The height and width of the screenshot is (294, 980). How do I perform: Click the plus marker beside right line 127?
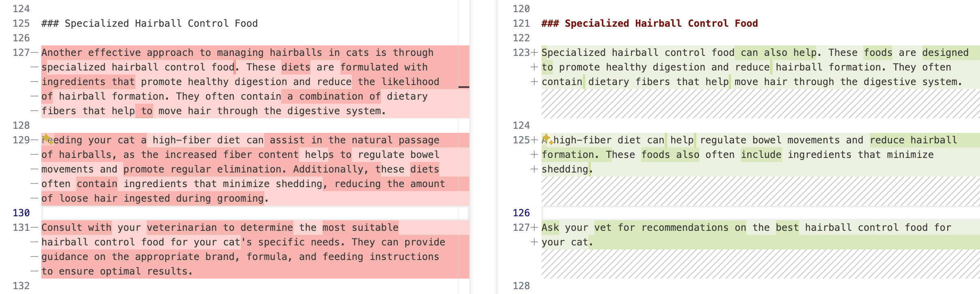[x=534, y=228]
